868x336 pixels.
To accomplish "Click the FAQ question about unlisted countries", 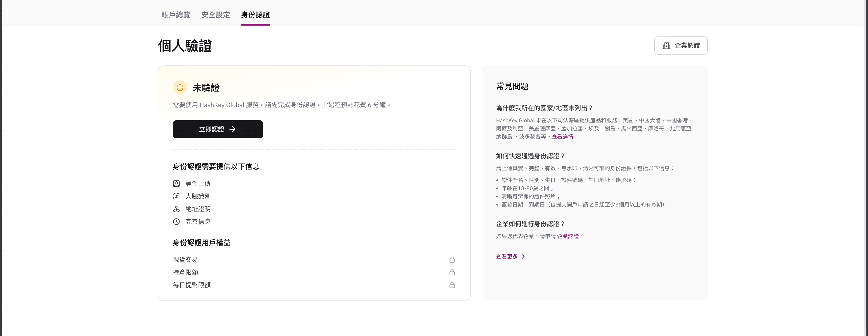I will (544, 108).
